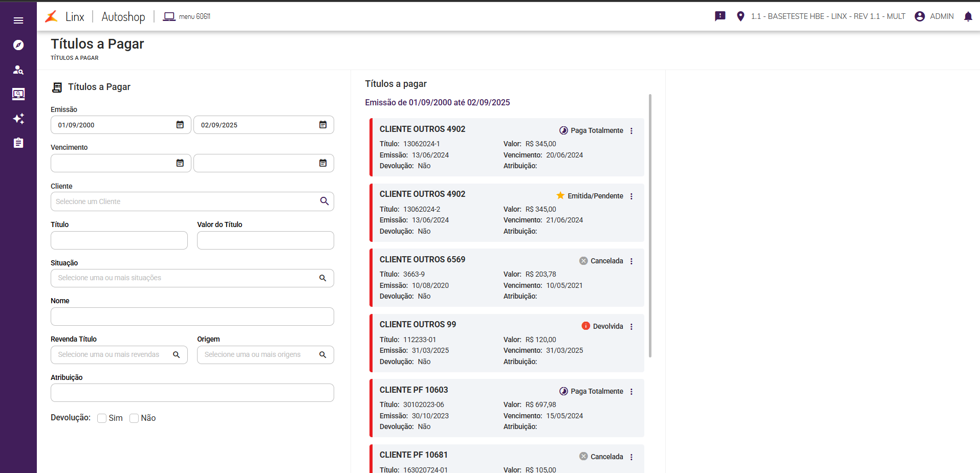Click the value R$ 203,78
The height and width of the screenshot is (473, 980).
[x=541, y=274]
